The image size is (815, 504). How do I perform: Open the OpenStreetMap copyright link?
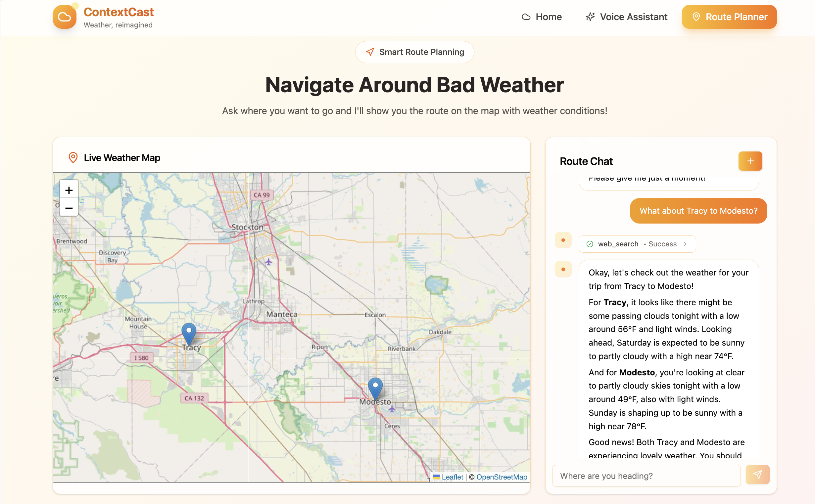point(502,477)
